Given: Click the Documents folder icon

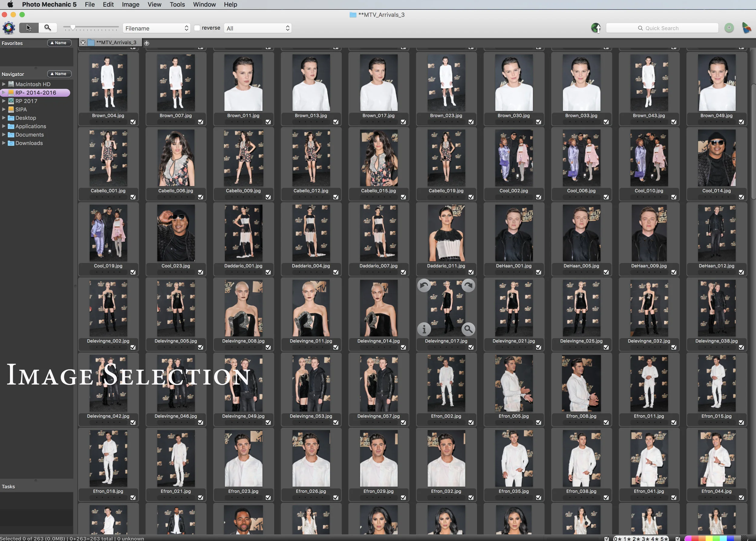Looking at the screenshot, I should tap(11, 135).
